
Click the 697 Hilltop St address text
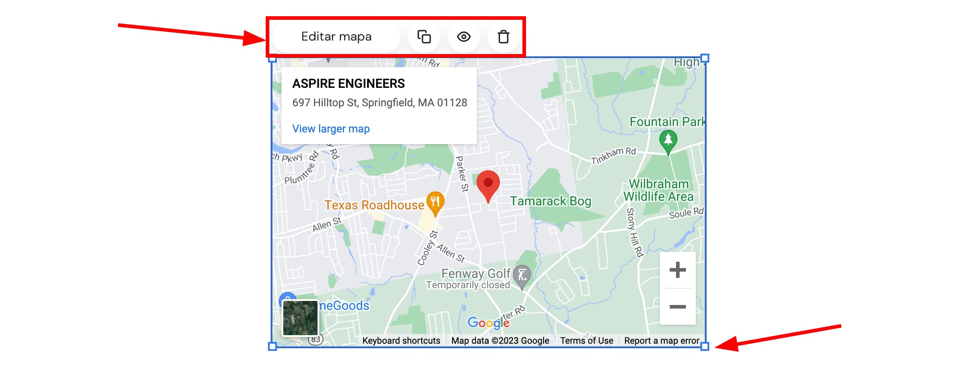coord(380,103)
